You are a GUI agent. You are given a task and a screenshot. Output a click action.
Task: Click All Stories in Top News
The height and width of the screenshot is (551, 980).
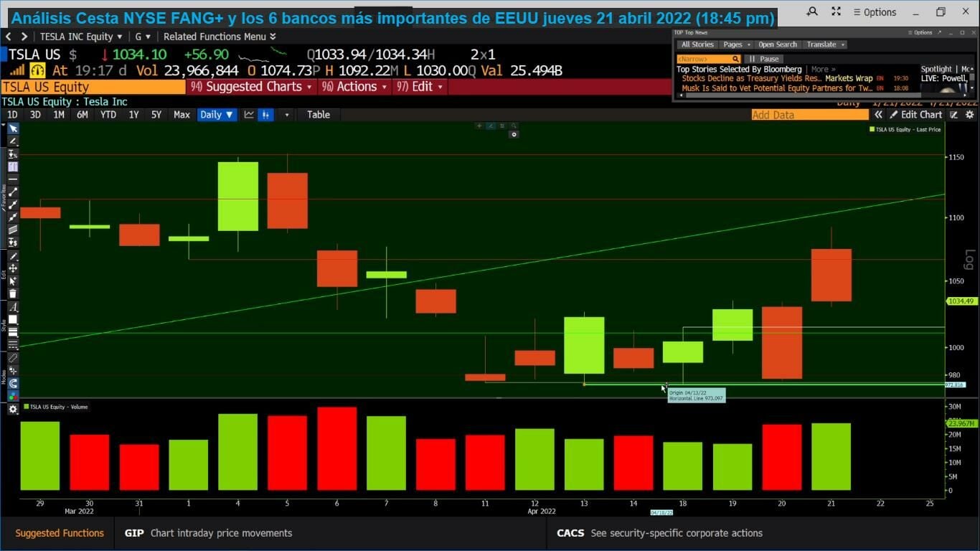697,44
